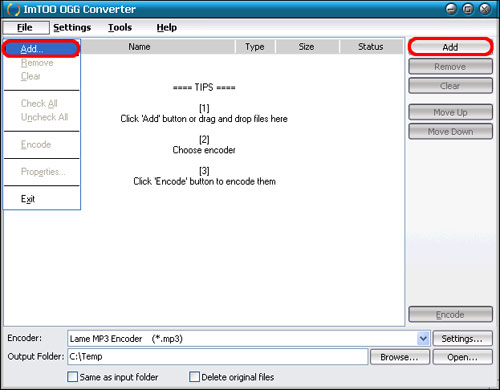Viewport: 500px width, 390px height.
Task: Maximize the ImTOO OGG Converter window
Action: tap(468, 9)
